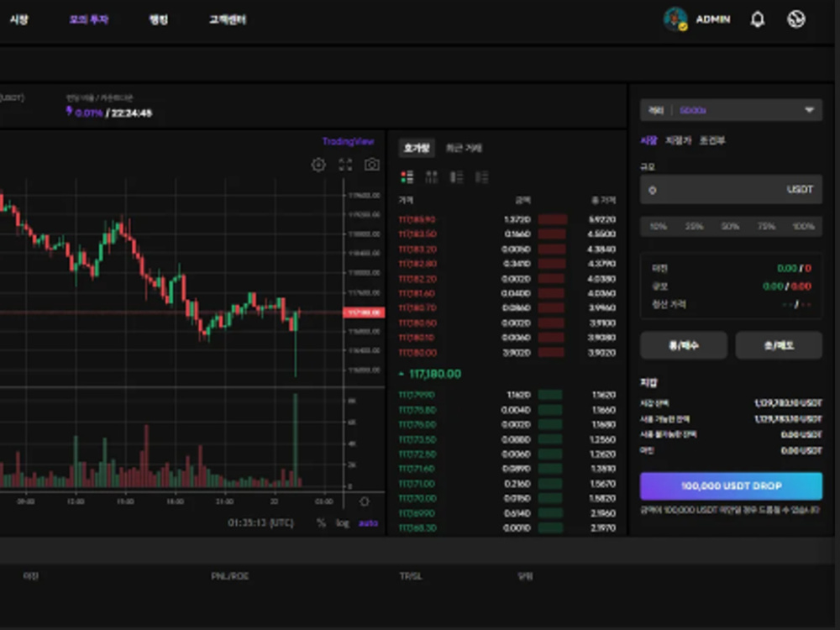Switch to the 호가창 tab
The width and height of the screenshot is (840, 630).
(x=417, y=148)
